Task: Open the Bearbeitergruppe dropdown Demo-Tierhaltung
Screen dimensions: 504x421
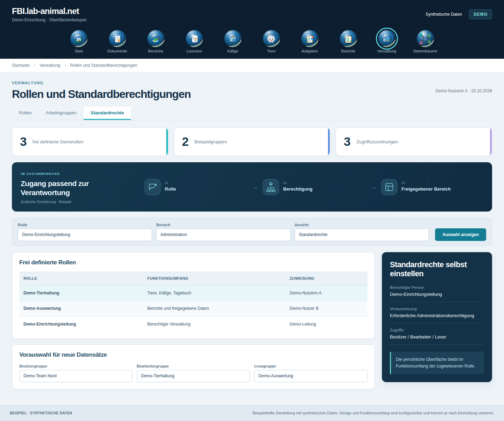Action: 193,376
